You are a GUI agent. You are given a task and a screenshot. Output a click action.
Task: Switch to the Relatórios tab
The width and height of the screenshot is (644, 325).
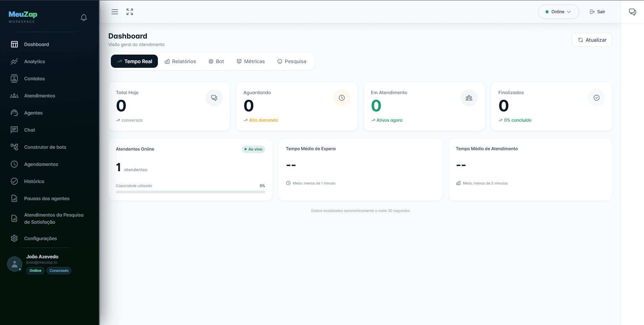pos(180,61)
